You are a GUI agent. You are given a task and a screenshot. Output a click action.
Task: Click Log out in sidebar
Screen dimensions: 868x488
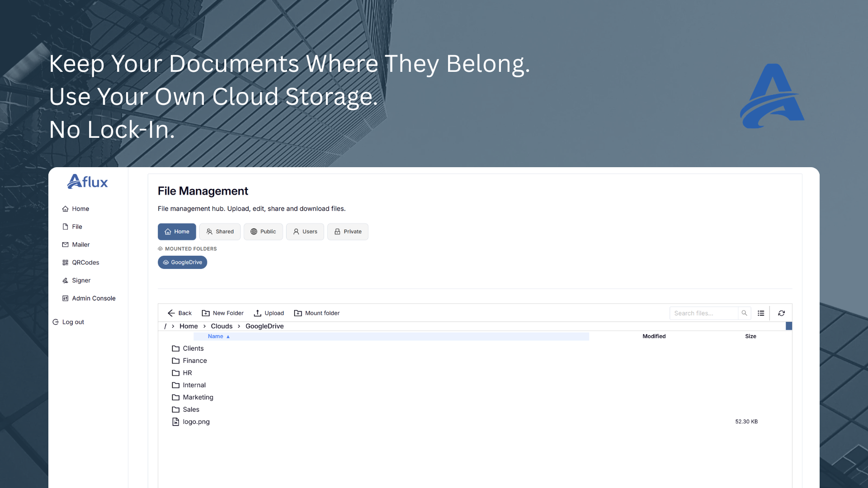coord(73,322)
